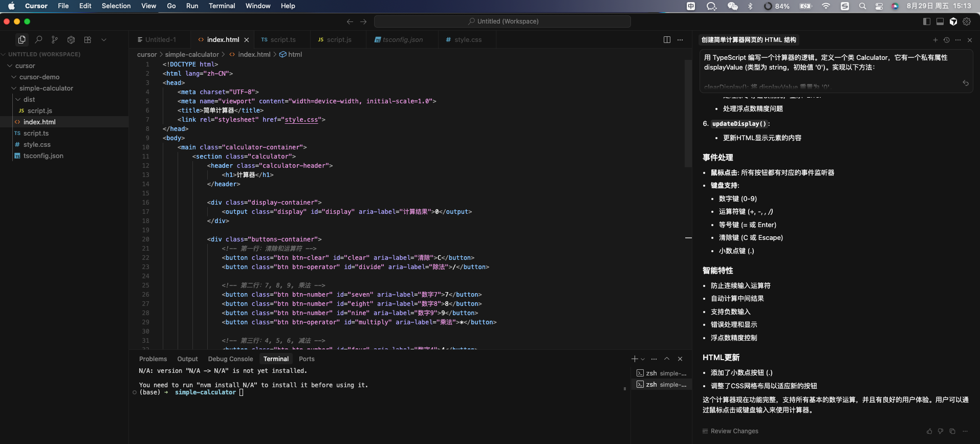Click the Untitled (Workspace) command search box

click(x=503, y=21)
